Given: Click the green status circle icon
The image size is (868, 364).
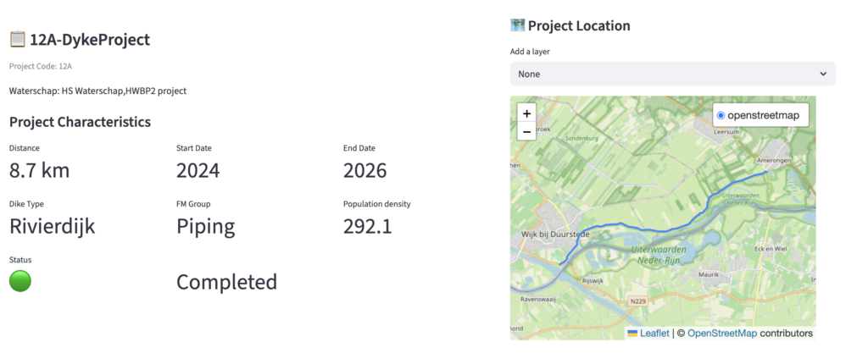Looking at the screenshot, I should (20, 281).
